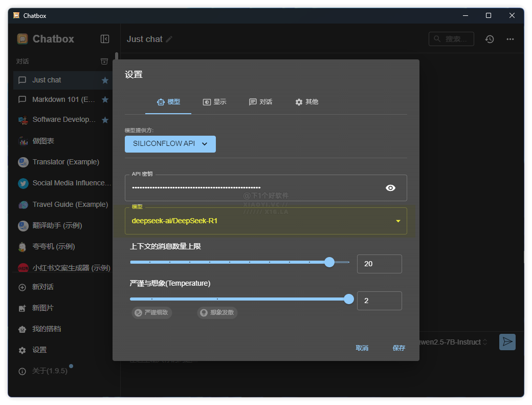This screenshot has width=532, height=405.
Task: Click the send message arrow icon
Action: [x=507, y=342]
